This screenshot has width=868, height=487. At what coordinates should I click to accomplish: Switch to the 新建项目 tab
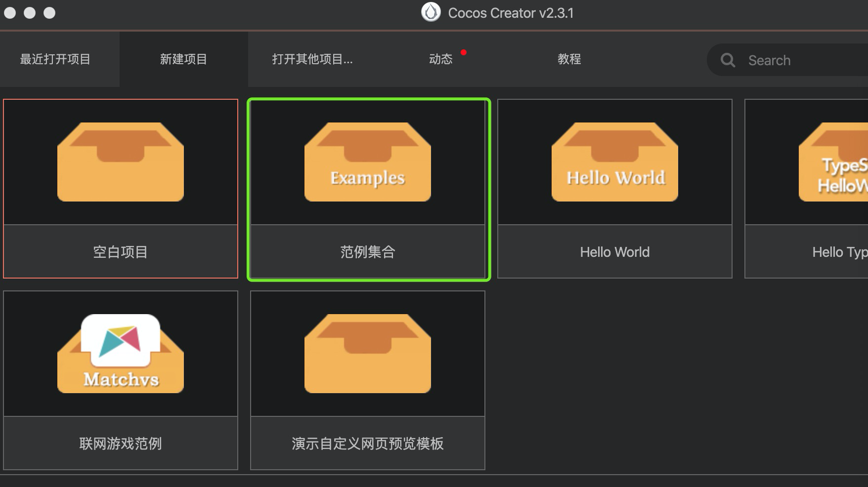tap(183, 59)
